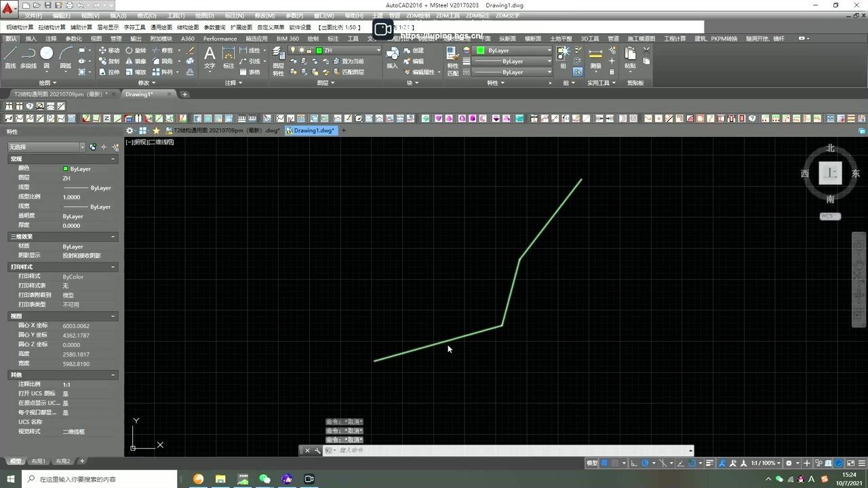Toggle polar tracking in status bar
The height and width of the screenshot is (488, 868).
coord(646,463)
